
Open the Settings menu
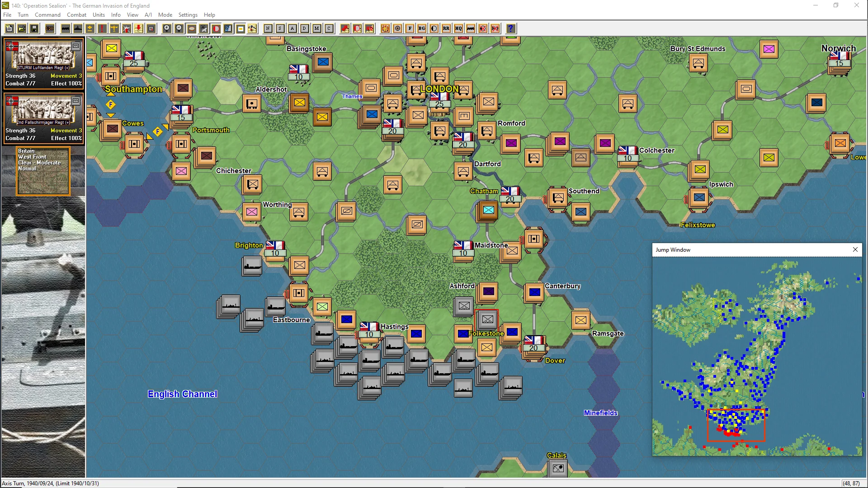coord(188,15)
